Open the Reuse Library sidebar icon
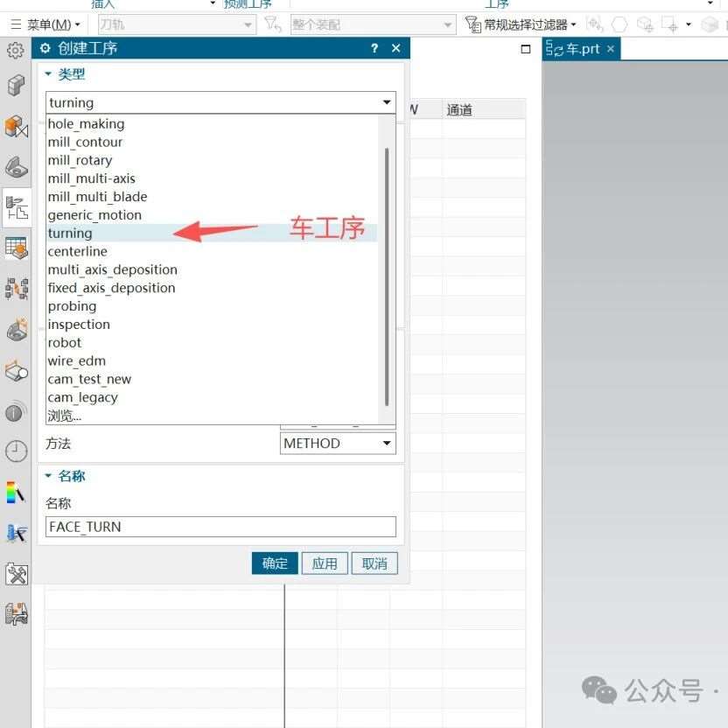Viewport: 728px width, 728px height. coord(17,329)
